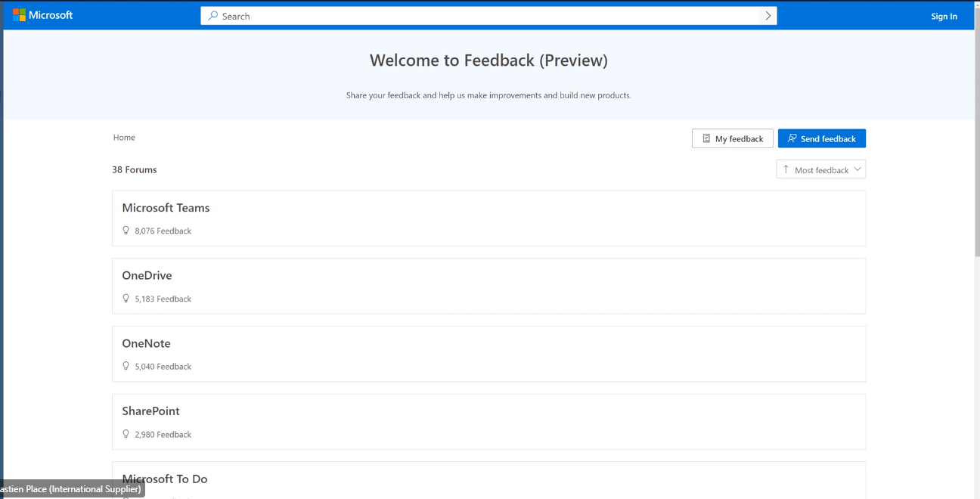Open My feedback page
Viewport: 980px width, 499px height.
point(733,138)
